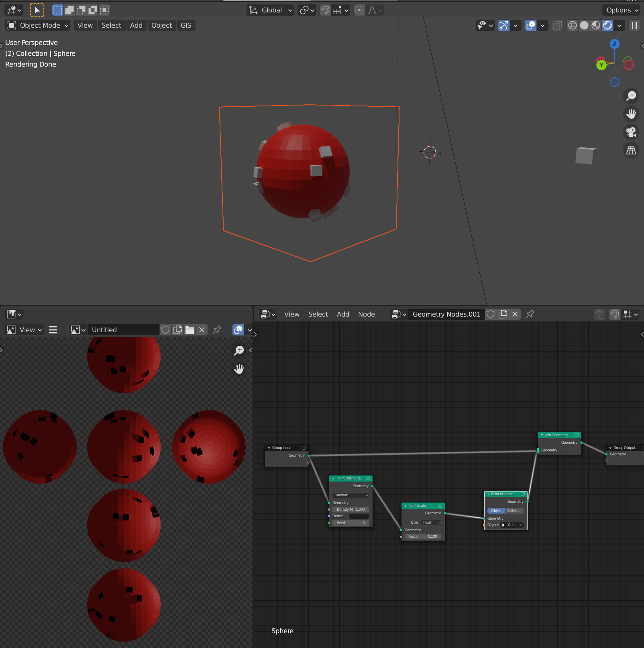This screenshot has height=648, width=644.
Task: Adjust the Factor 0.100 slider in Point Scale
Action: (423, 536)
